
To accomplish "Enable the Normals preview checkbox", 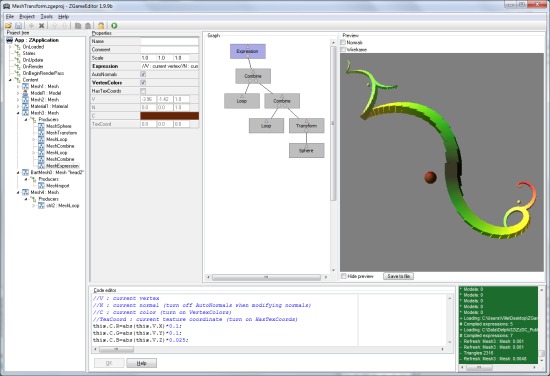I will click(x=343, y=42).
